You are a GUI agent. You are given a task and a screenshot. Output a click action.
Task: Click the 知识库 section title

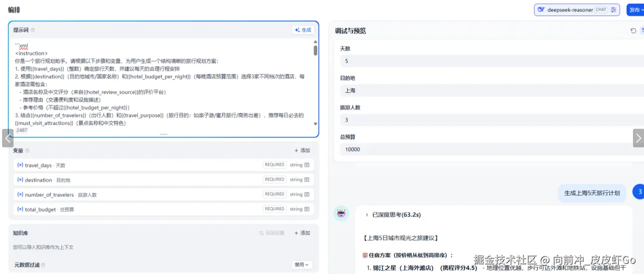coord(20,233)
